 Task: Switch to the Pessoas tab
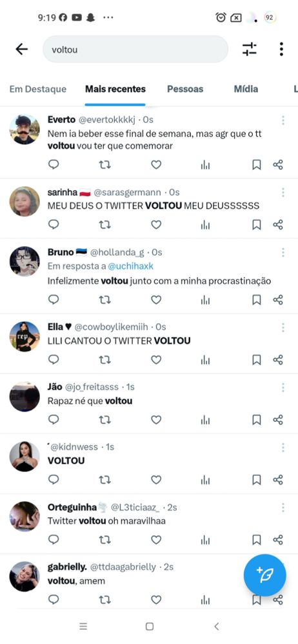click(185, 89)
